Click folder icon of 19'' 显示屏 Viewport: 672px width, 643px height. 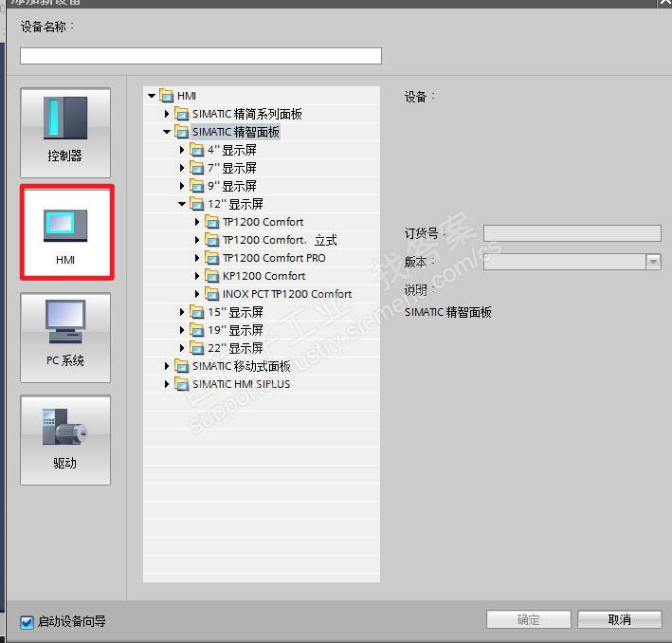click(x=197, y=330)
